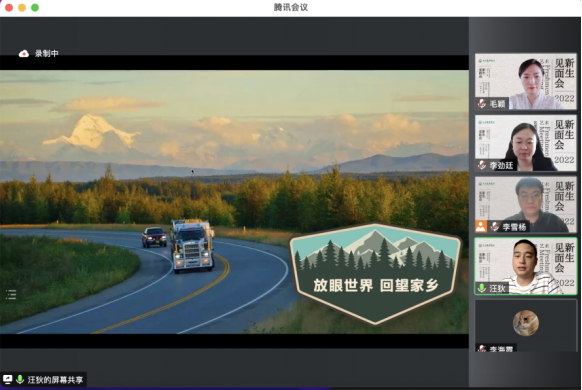Click the screen share indicator icon at bottom left

click(x=7, y=380)
